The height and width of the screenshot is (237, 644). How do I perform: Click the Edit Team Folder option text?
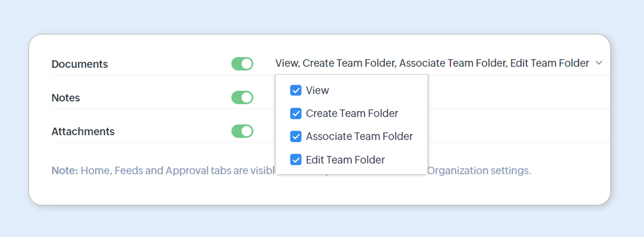[x=345, y=160]
